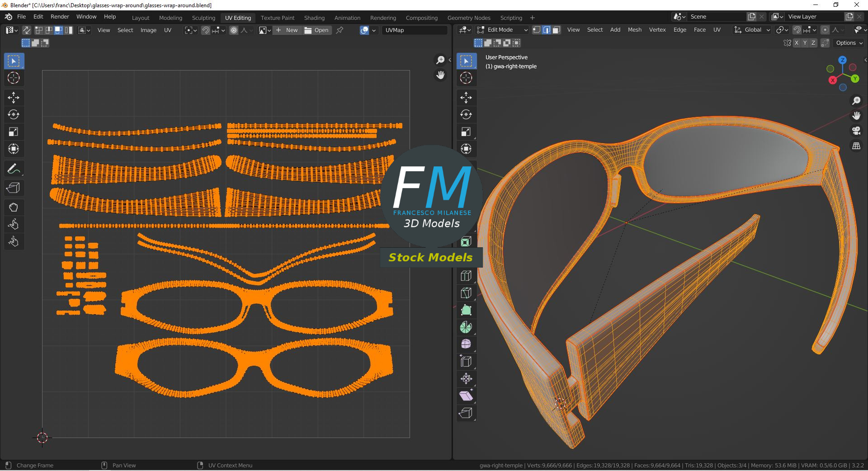Screen dimensions: 868x471
Task: Switch to the Shading workspace tab
Action: (314, 18)
